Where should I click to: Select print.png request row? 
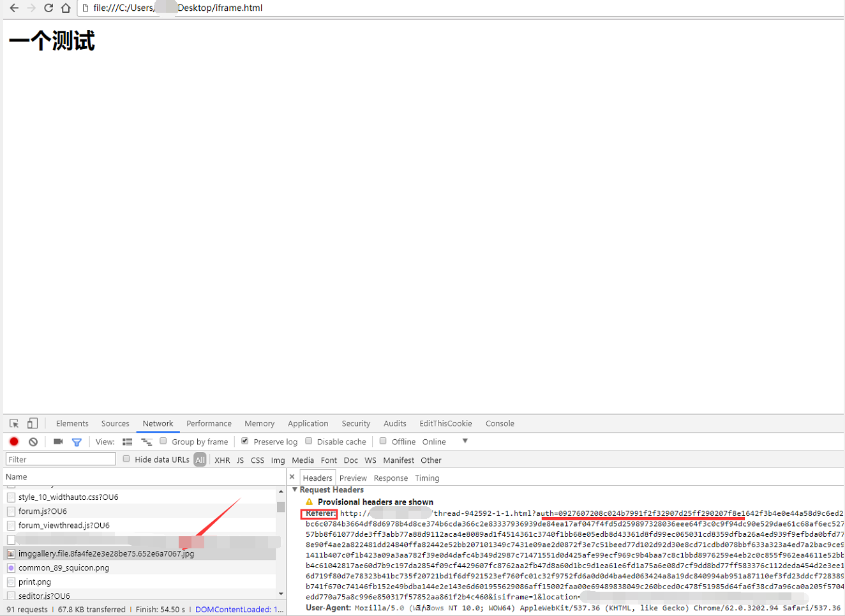pos(140,582)
